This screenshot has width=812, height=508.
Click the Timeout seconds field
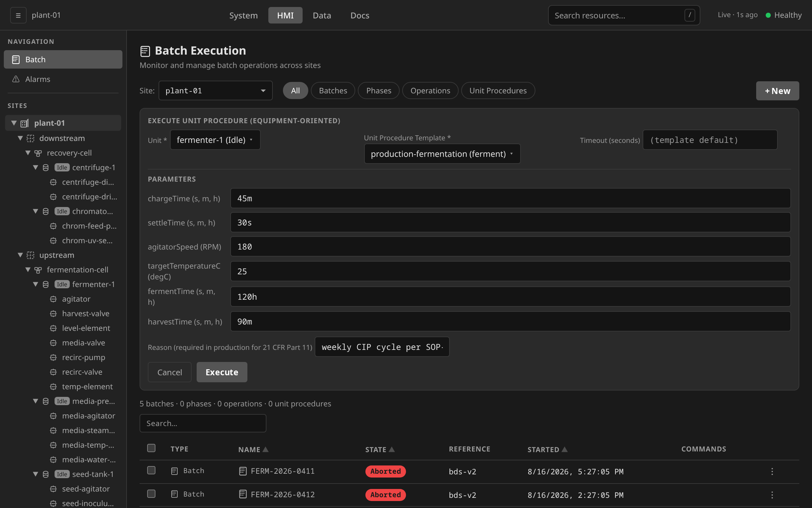pyautogui.click(x=710, y=140)
